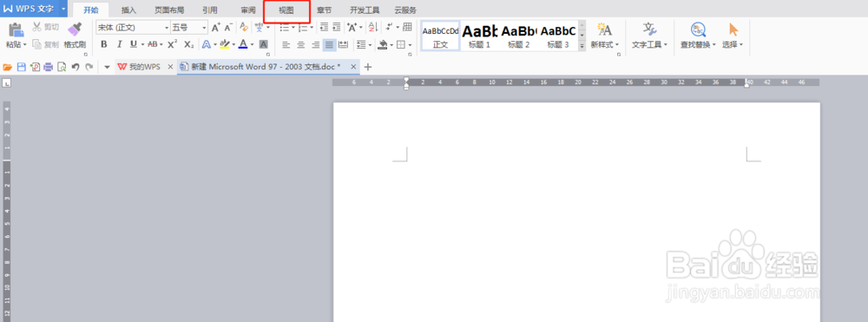Toggle subscript X₂ formatting
Screen dimensions: 868x322
[x=188, y=44]
